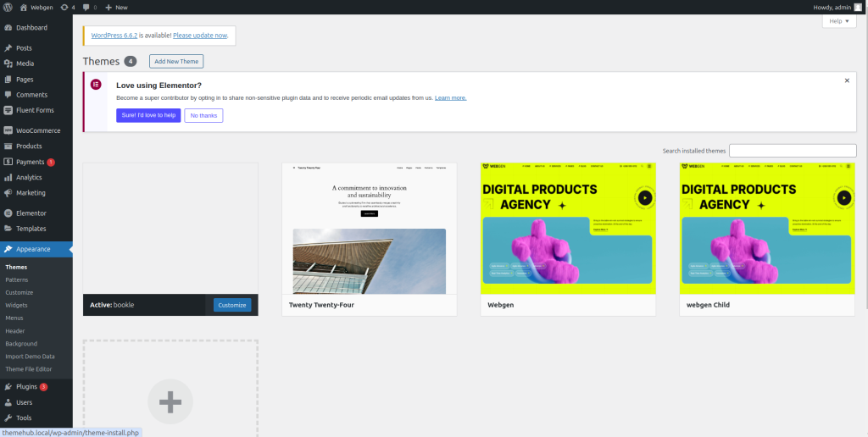
Task: Click the Plugins badge showing 3
Action: pyautogui.click(x=43, y=387)
